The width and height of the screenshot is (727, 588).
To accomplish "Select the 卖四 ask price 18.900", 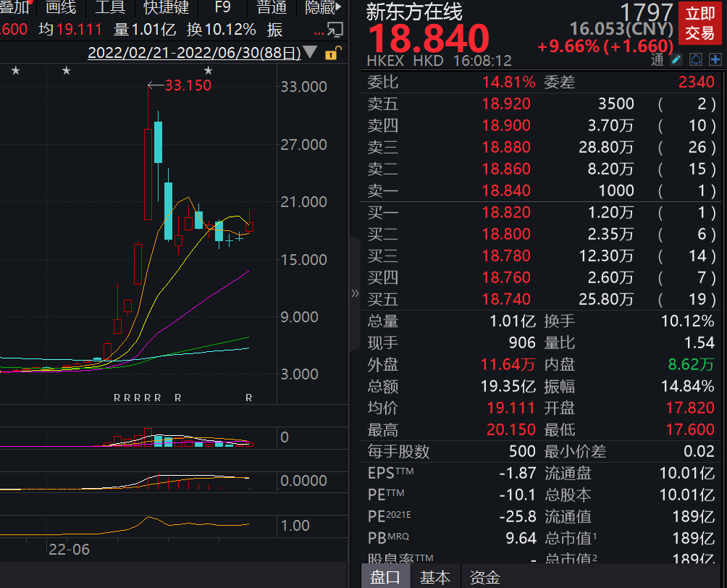I will click(x=506, y=126).
